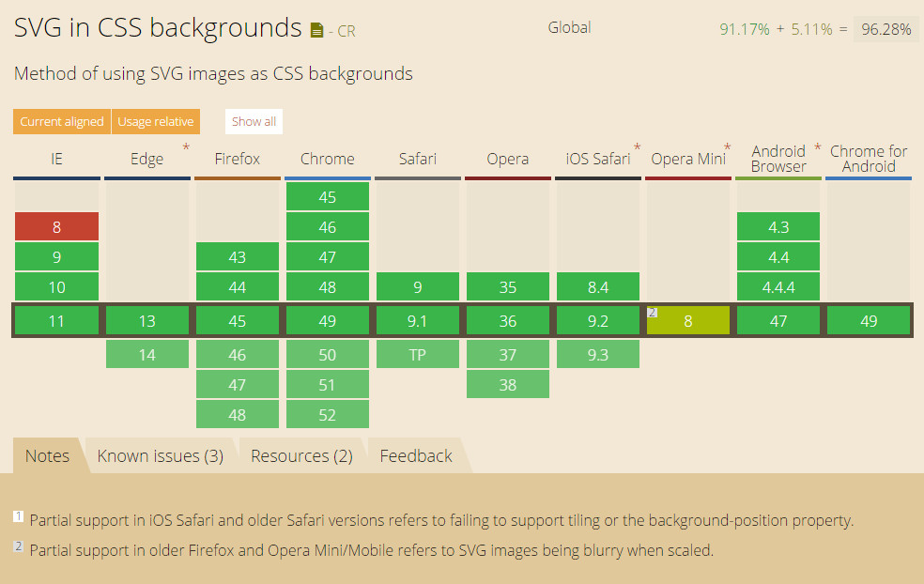Viewport: 924px width, 584px height.
Task: Select the Safari column heading
Action: (x=417, y=159)
